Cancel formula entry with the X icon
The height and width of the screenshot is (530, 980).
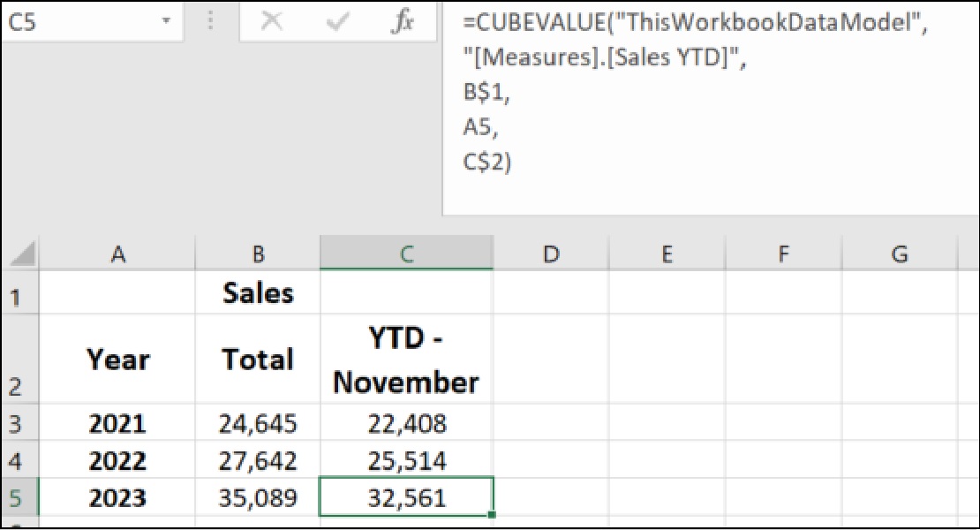point(272,22)
